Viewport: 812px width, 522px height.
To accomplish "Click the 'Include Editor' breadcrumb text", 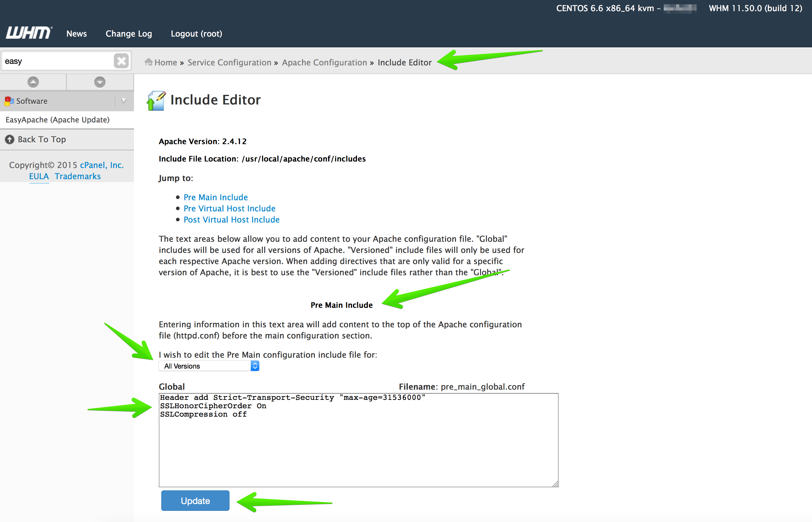I will [x=405, y=62].
